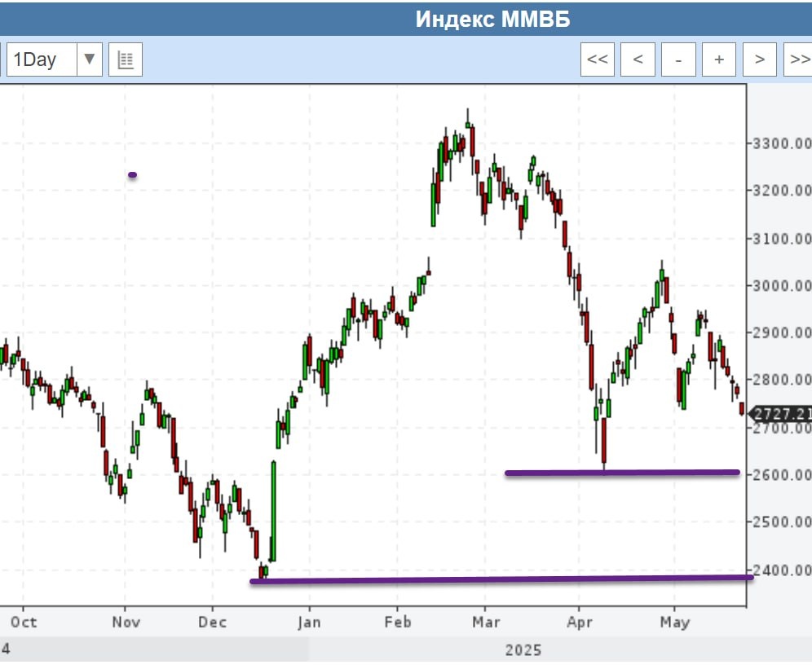Click the 2800.00 price axis label

782,380
